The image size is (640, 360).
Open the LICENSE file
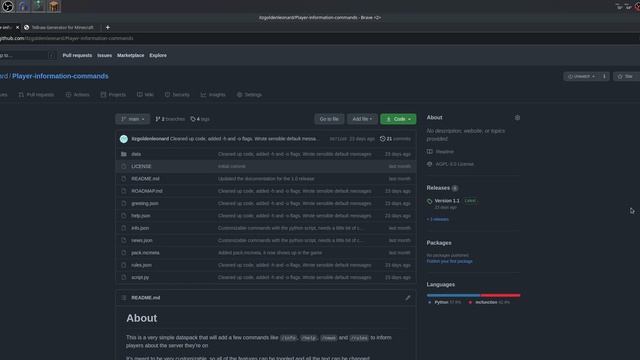[141, 167]
